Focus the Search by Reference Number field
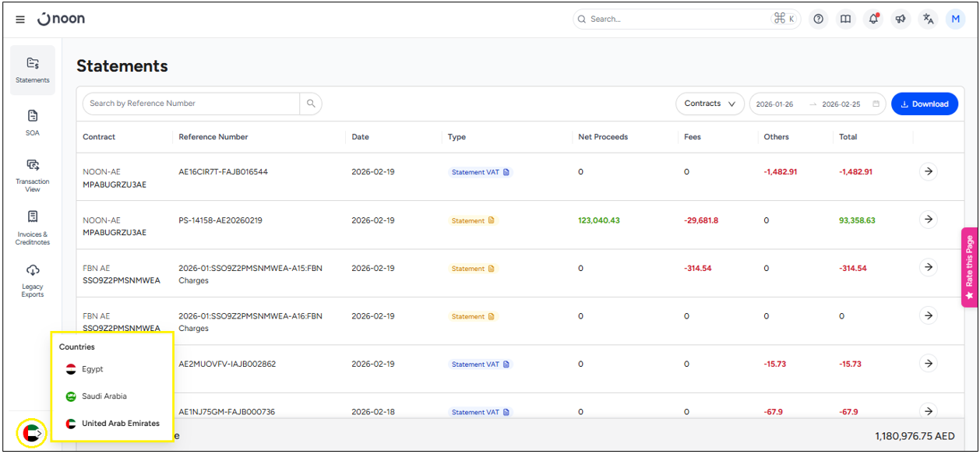 [191, 104]
